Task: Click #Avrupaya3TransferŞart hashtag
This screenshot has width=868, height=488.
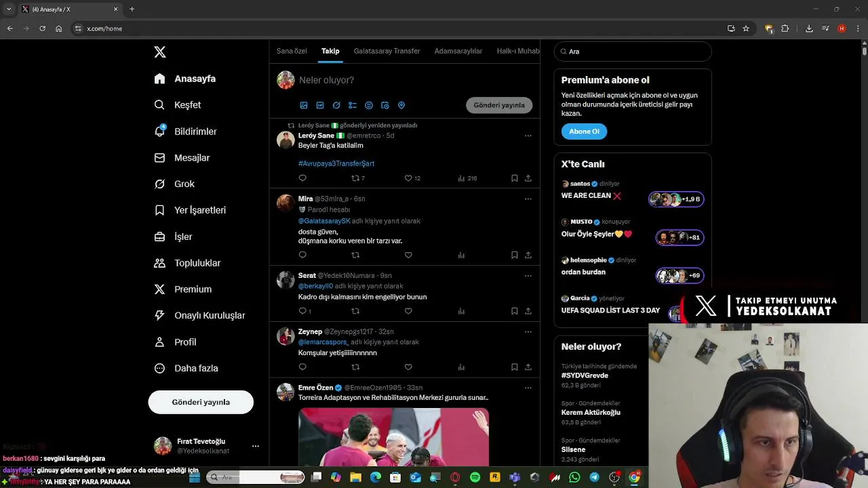Action: 336,163
